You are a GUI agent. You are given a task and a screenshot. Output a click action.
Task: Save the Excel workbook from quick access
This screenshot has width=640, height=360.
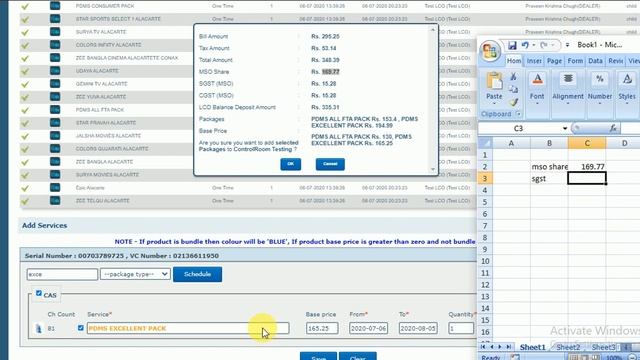(x=512, y=45)
